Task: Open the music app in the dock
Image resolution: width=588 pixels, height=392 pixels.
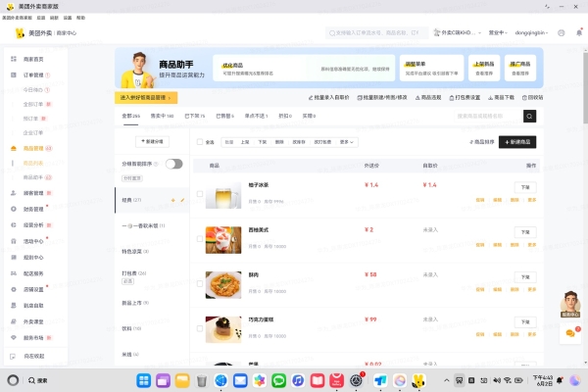Action: click(x=298, y=381)
